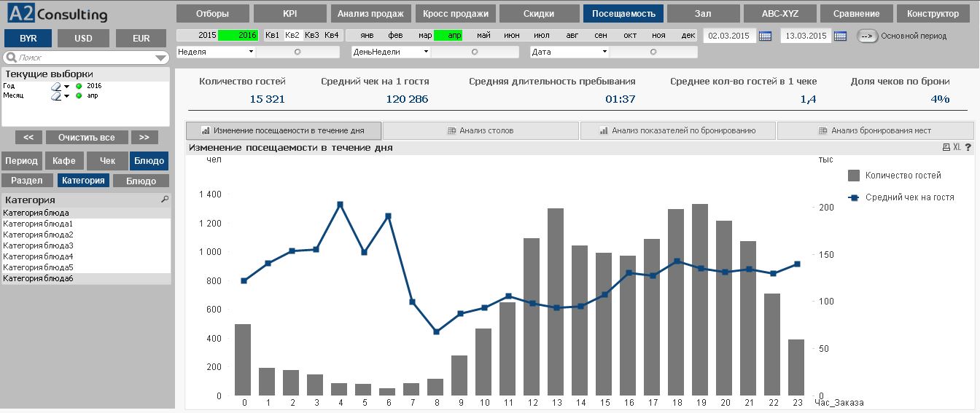Screen dimensions: 980x413
Task: Expand the Неделя dropdown
Action: (x=251, y=52)
